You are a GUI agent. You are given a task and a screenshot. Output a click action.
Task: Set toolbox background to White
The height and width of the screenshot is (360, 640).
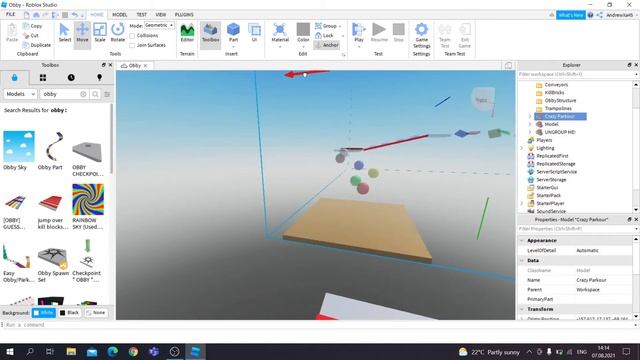pos(44,313)
